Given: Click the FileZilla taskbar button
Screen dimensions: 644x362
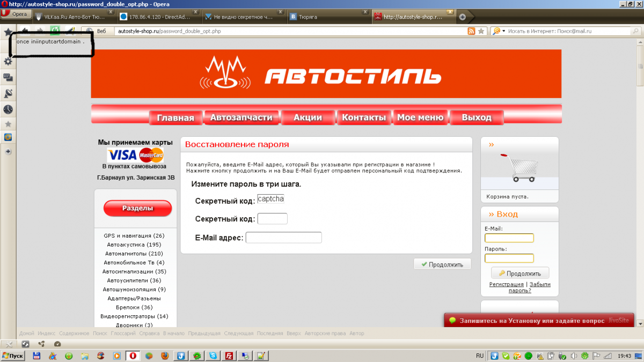Looking at the screenshot, I should coord(229,356).
